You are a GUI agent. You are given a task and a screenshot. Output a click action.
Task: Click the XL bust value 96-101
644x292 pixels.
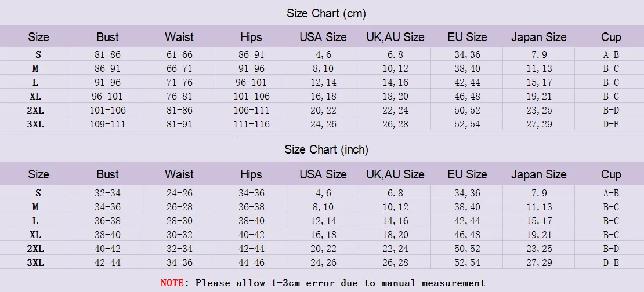pyautogui.click(x=107, y=96)
